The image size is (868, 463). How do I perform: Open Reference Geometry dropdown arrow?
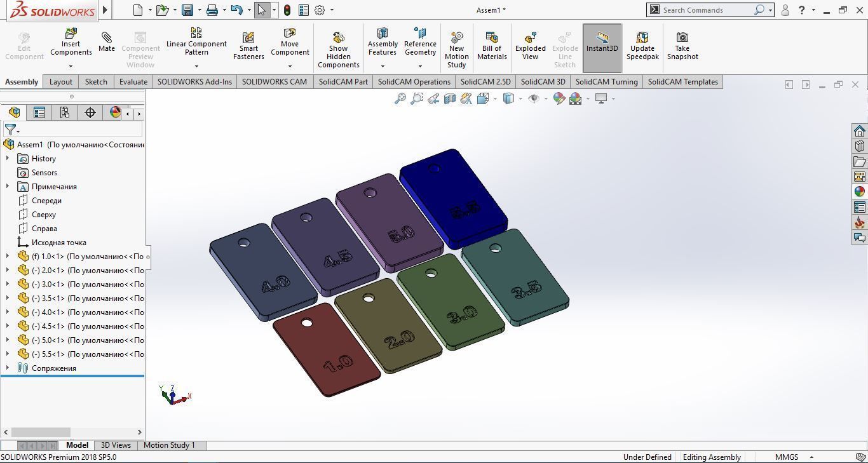click(420, 66)
